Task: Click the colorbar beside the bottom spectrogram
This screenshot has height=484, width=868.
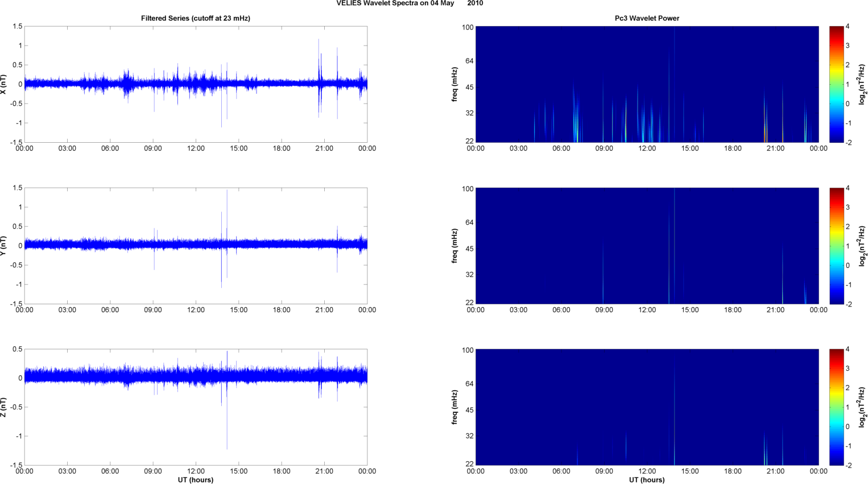Action: coord(836,407)
